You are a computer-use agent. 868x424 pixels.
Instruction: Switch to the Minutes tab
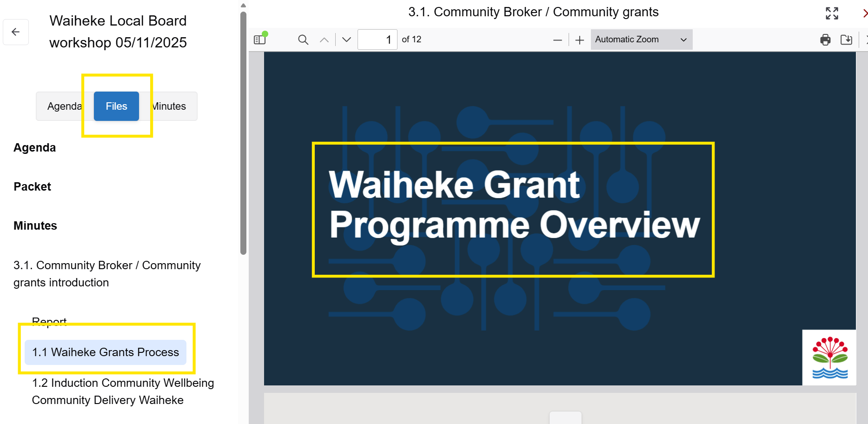click(x=168, y=106)
